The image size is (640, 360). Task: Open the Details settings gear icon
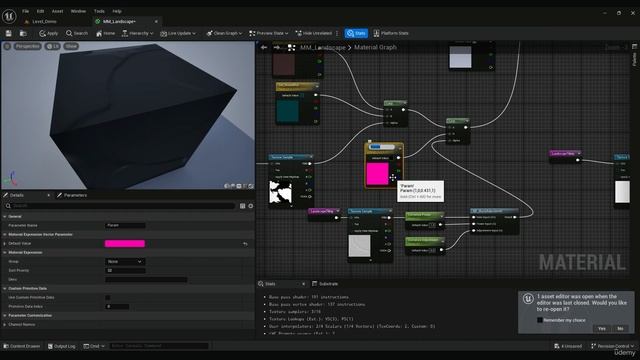(251, 206)
